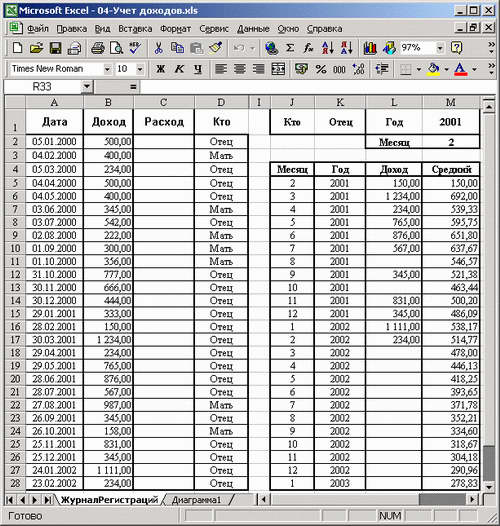This screenshot has height=526, width=500.
Task: Click the horizontal scrollbar right arrow
Action: point(472,500)
